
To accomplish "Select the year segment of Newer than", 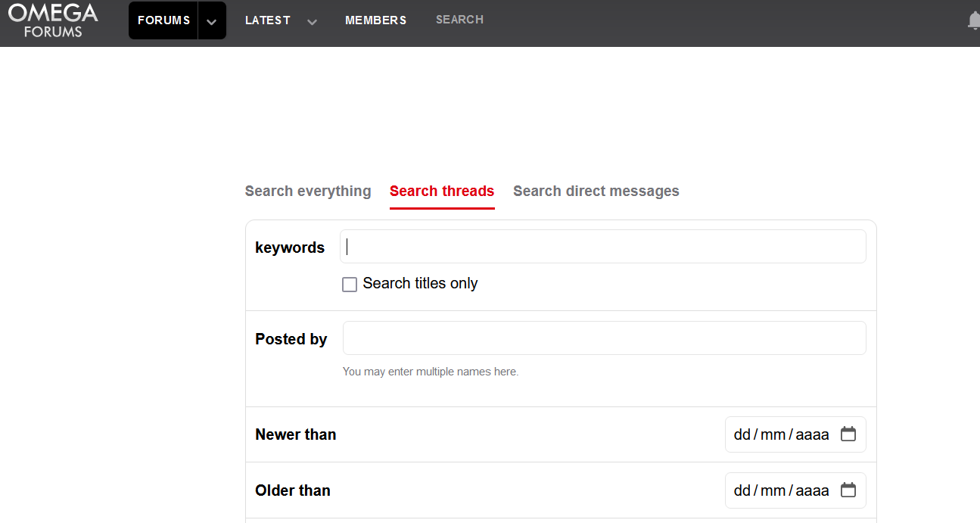I will pos(812,434).
